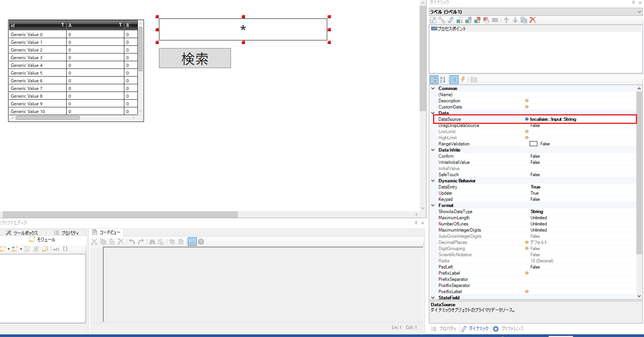The width and height of the screenshot is (644, 337).
Task: Click the id column filter icon
Action: tap(63, 25)
